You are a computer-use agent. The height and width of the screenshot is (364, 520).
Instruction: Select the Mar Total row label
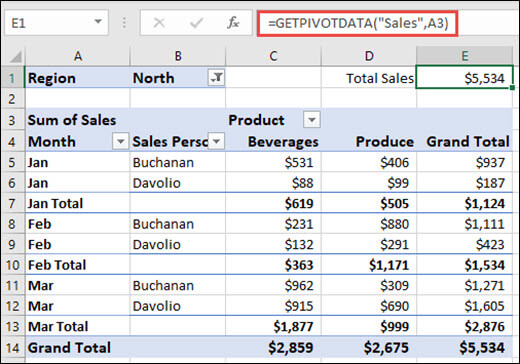point(78,326)
